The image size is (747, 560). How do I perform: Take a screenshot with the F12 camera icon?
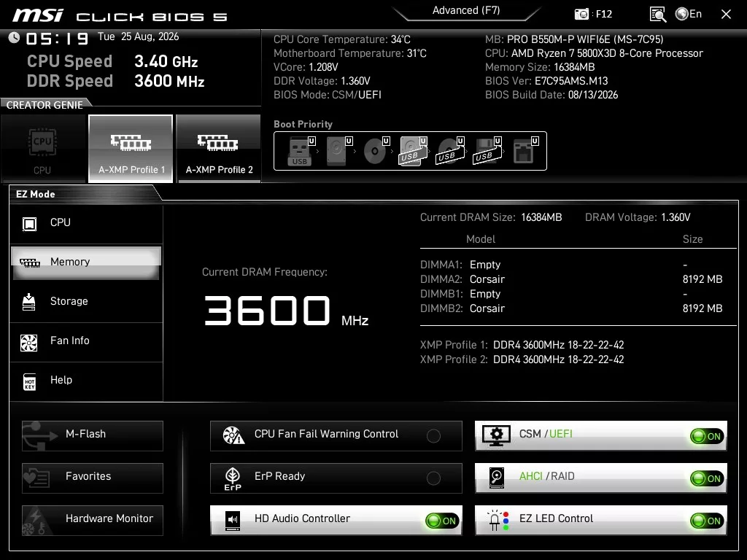point(581,15)
